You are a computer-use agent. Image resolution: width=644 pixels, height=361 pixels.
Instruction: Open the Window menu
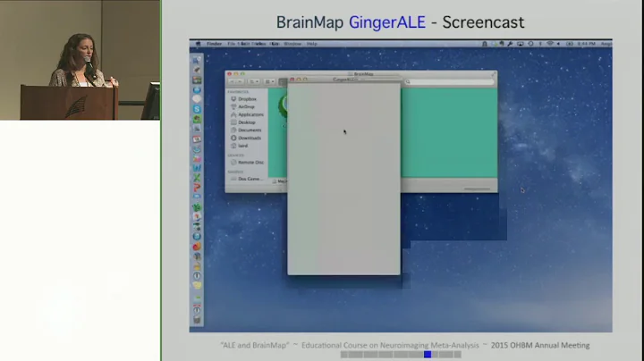(292, 44)
